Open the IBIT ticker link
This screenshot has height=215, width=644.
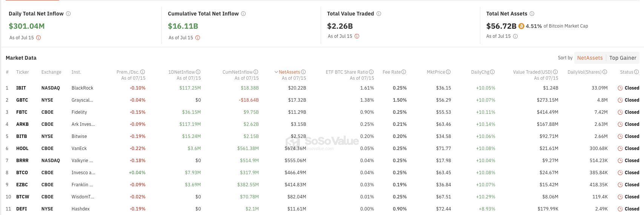pos(21,88)
